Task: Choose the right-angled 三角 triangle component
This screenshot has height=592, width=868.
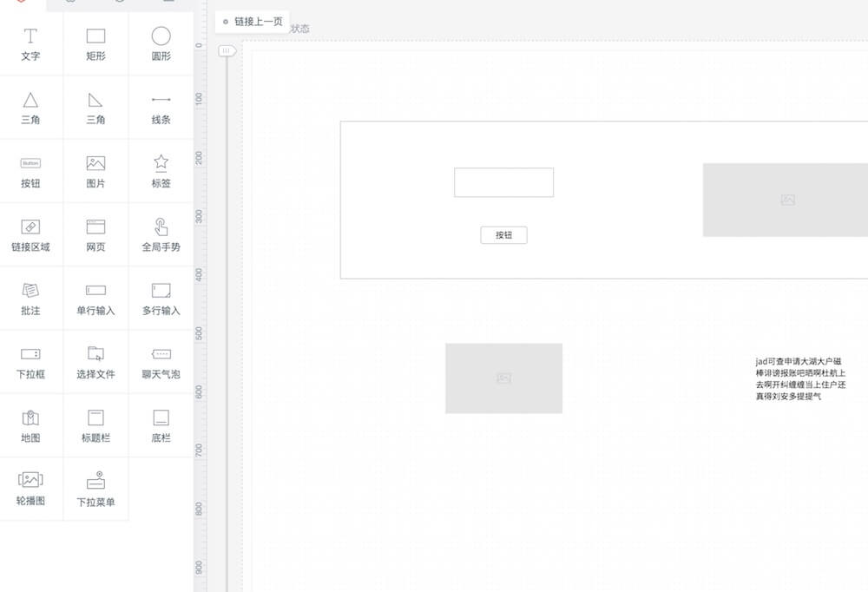Action: tap(95, 108)
